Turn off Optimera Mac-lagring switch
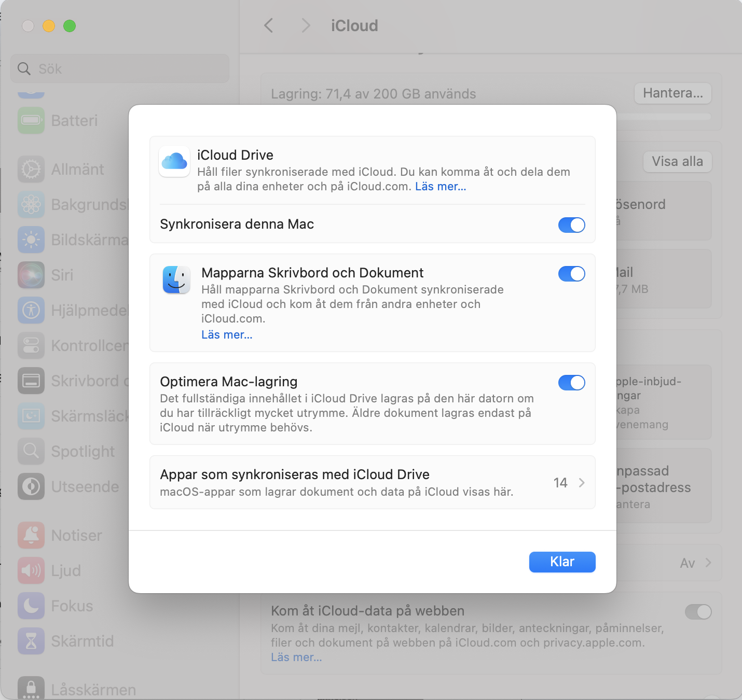The image size is (742, 700). 572,383
